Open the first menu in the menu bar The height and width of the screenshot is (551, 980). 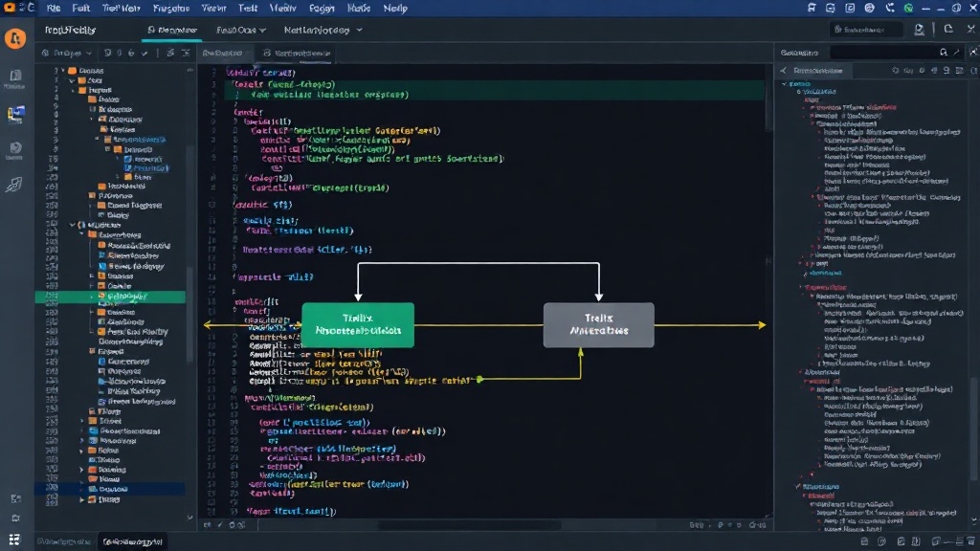pos(54,8)
